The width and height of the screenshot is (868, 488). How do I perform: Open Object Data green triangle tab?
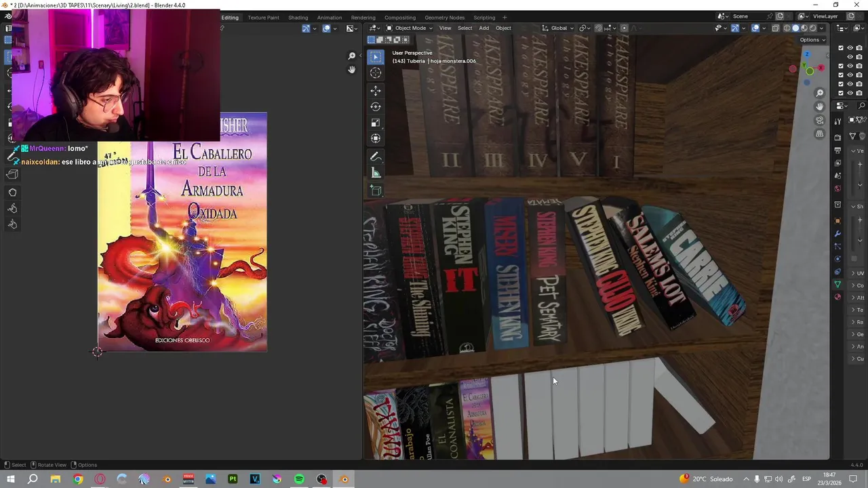[x=837, y=284]
